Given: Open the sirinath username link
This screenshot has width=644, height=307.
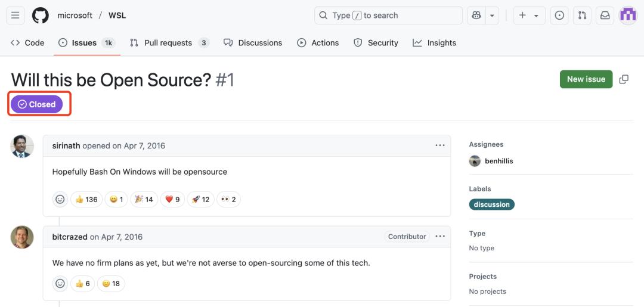Looking at the screenshot, I should point(66,145).
